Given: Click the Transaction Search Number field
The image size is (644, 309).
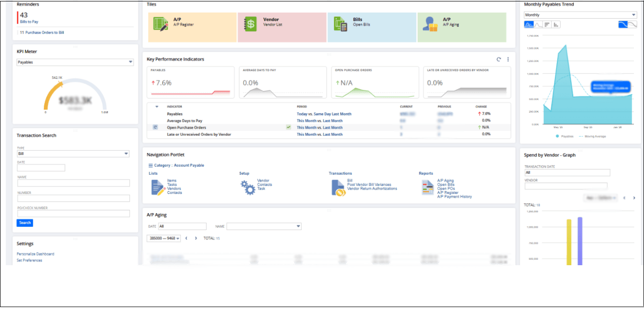Looking at the screenshot, I should point(73,198).
